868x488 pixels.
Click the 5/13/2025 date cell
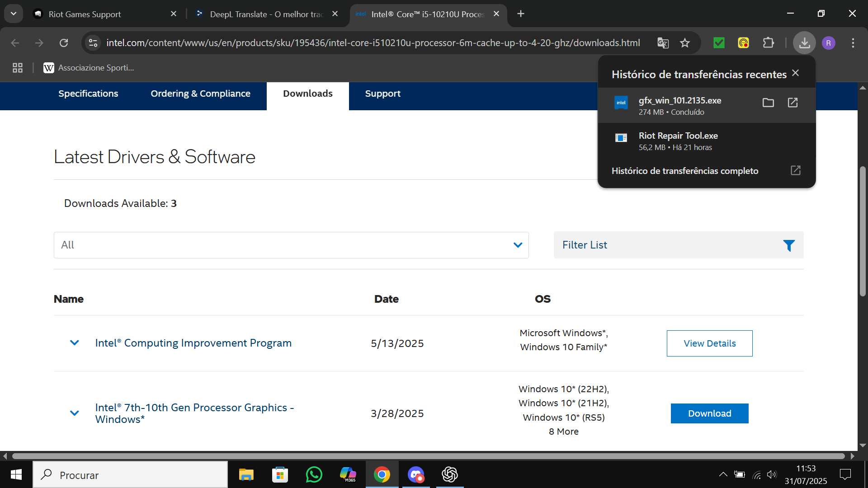(397, 343)
